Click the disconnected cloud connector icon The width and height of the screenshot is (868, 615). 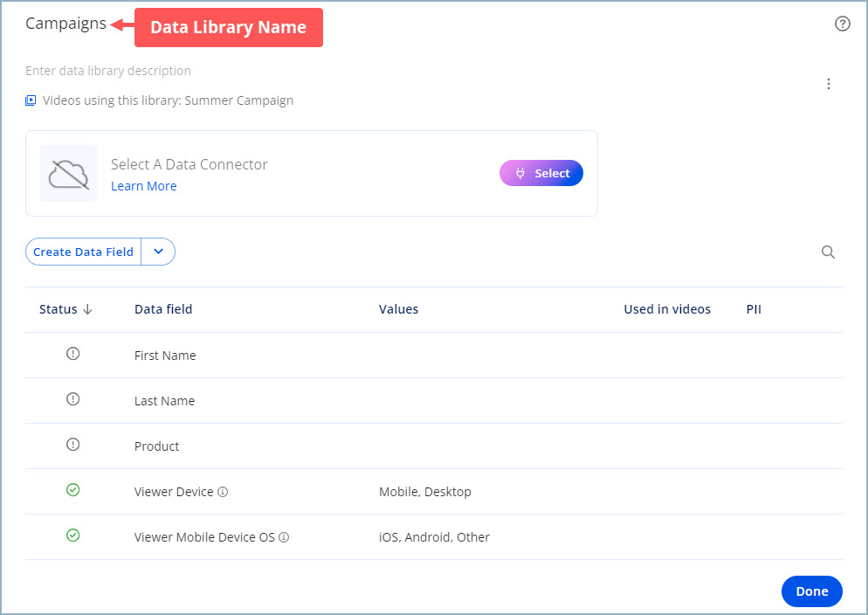coord(69,173)
